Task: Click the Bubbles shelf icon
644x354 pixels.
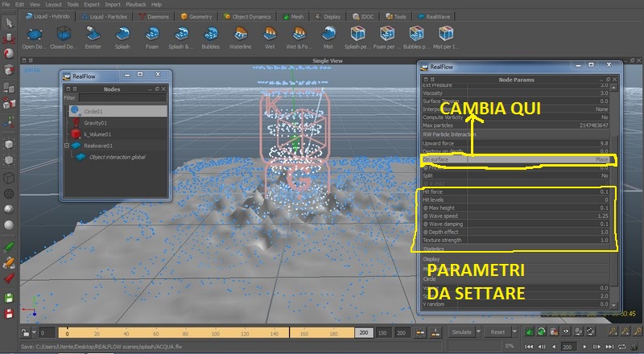Action: point(211,34)
